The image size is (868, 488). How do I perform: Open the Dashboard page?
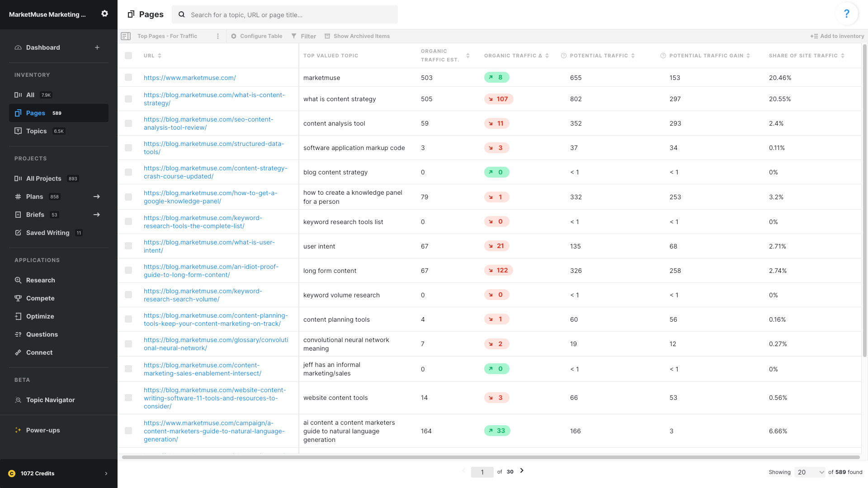coord(43,47)
